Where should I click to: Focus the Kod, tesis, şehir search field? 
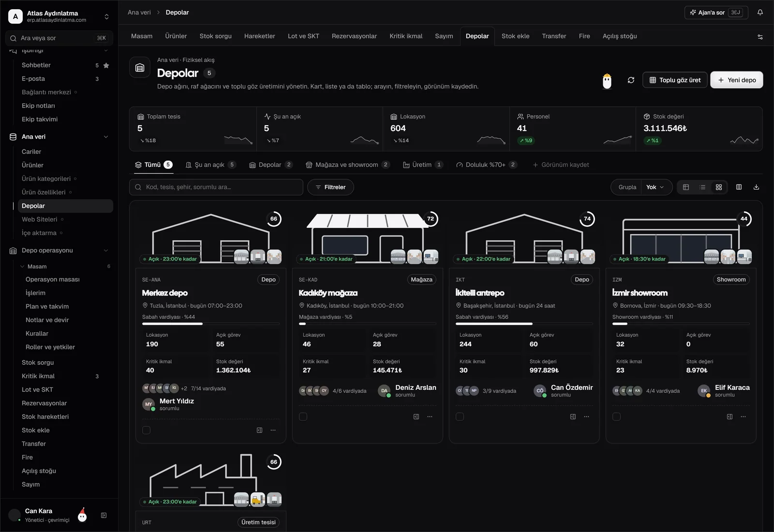pos(216,187)
